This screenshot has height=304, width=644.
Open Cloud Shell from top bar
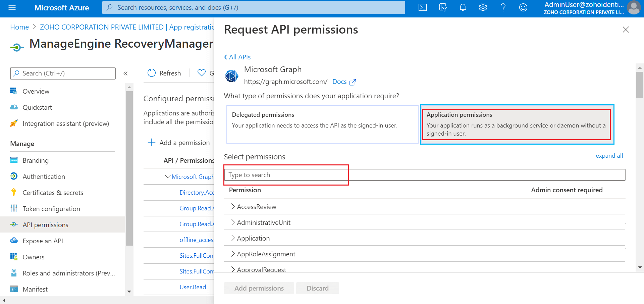coord(423,7)
